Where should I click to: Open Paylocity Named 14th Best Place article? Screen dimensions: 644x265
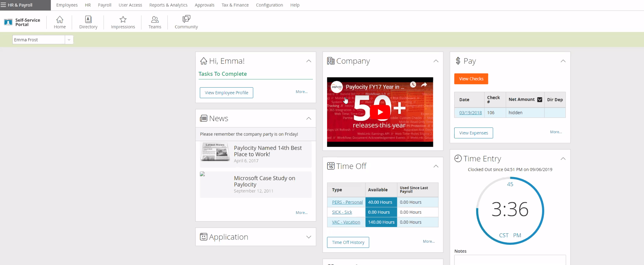tap(268, 151)
